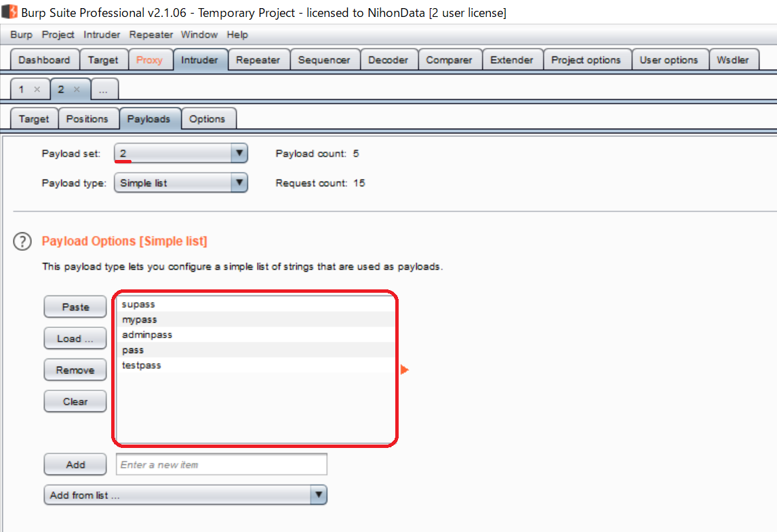Viewport: 777px width, 532px height.
Task: Select the Intruder main tab
Action: [x=200, y=60]
